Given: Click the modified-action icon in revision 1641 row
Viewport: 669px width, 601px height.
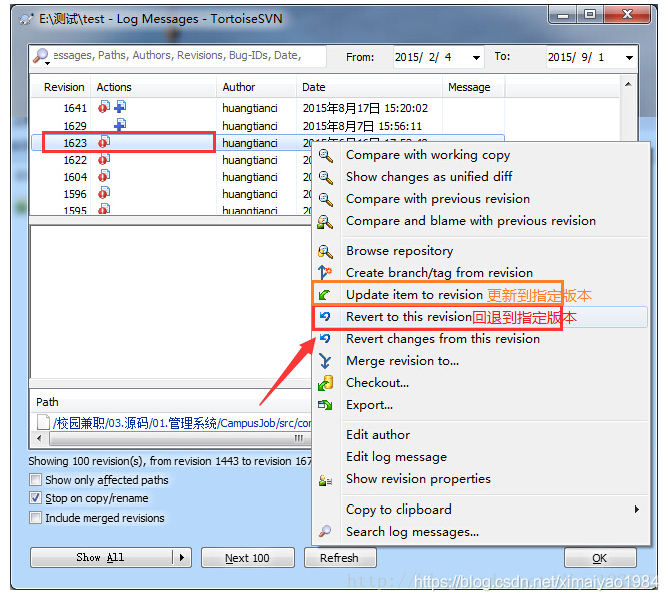Looking at the screenshot, I should tap(104, 107).
